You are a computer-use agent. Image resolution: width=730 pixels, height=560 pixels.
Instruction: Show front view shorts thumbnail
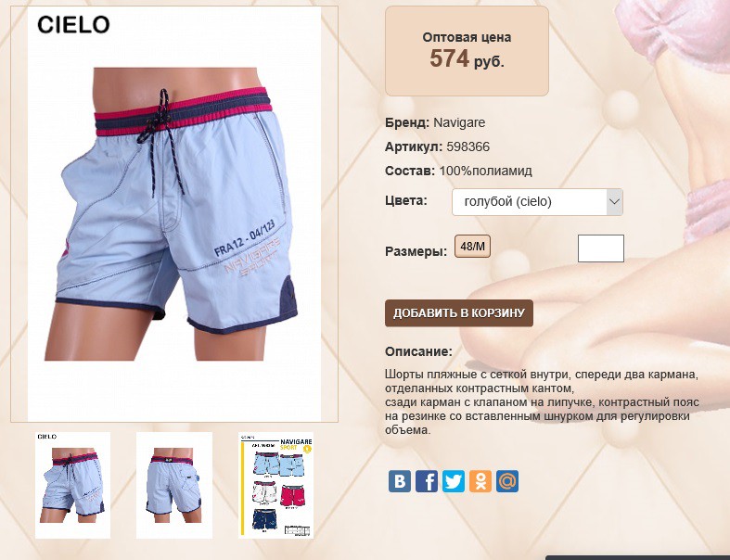tap(72, 485)
